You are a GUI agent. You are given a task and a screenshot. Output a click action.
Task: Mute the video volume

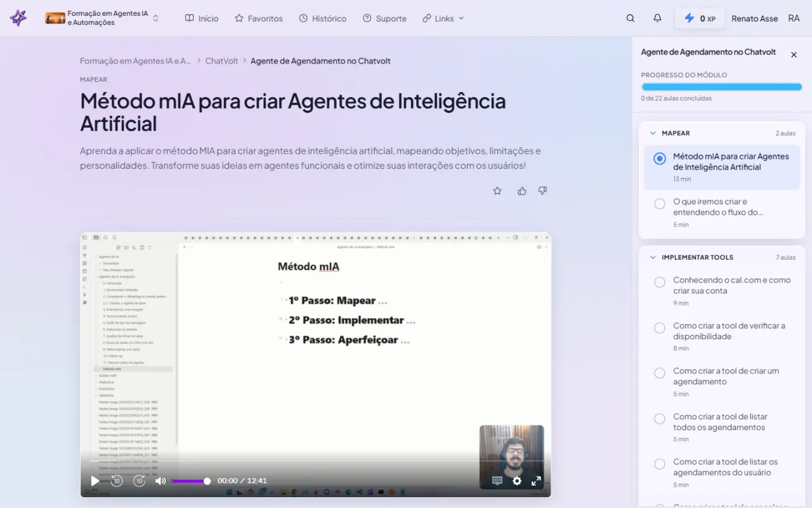pos(160,481)
